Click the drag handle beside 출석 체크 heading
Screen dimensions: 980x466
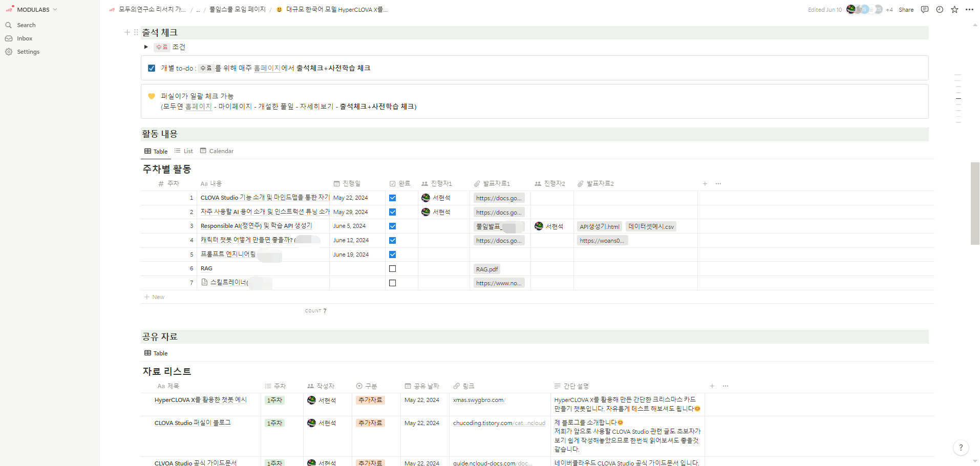(136, 32)
